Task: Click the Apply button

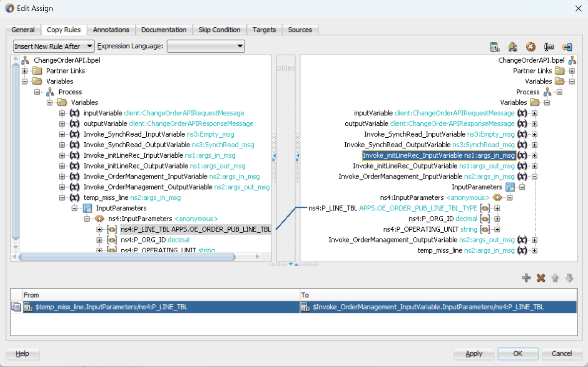Action: pyautogui.click(x=474, y=354)
